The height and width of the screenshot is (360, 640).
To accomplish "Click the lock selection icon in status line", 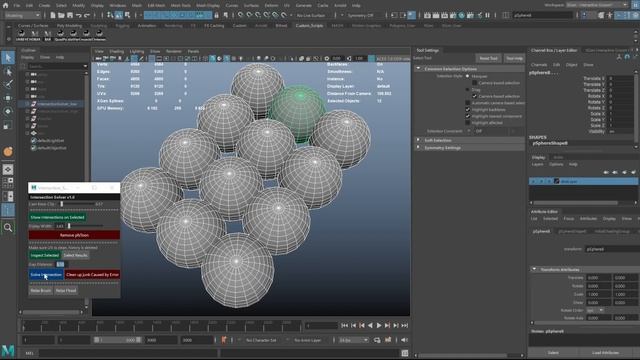I will [x=217, y=15].
